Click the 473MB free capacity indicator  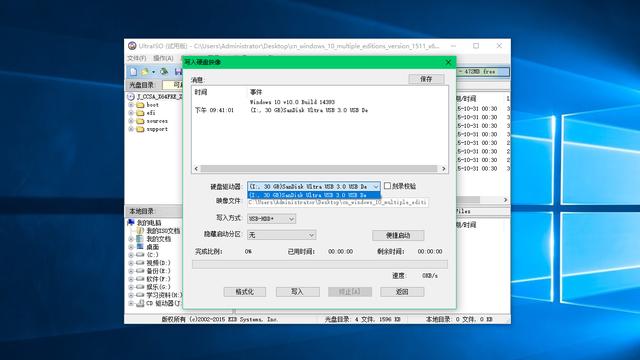pyautogui.click(x=483, y=71)
